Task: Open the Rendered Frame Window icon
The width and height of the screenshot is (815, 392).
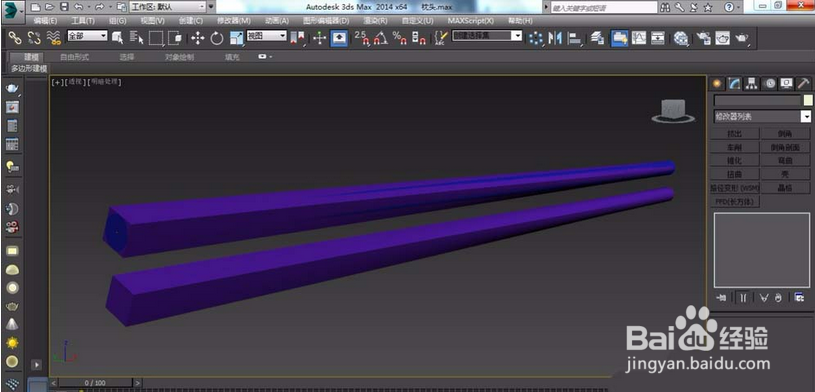Action: click(x=723, y=38)
